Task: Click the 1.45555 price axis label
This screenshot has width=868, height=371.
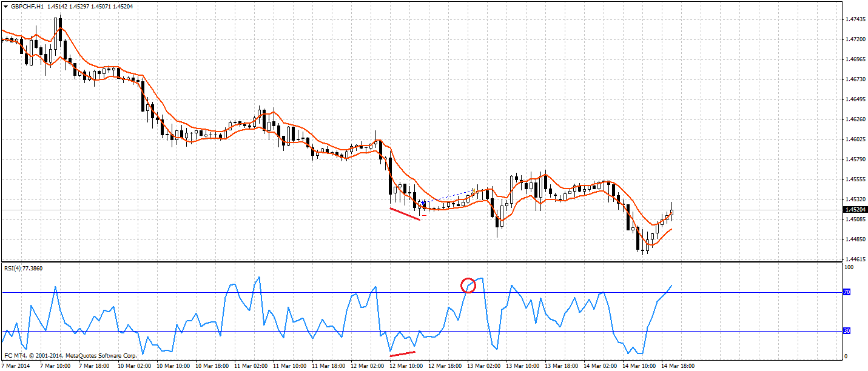Action: 855,179
